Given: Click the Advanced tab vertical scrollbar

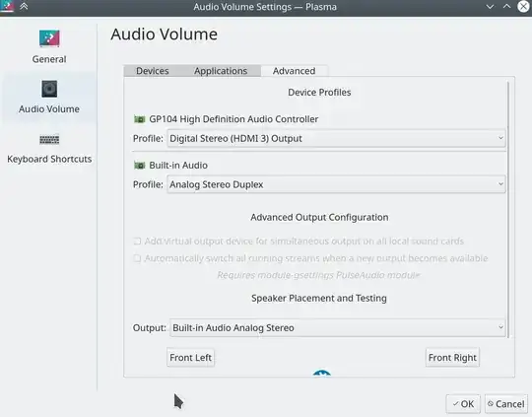Looking at the screenshot, I should coord(508,210).
